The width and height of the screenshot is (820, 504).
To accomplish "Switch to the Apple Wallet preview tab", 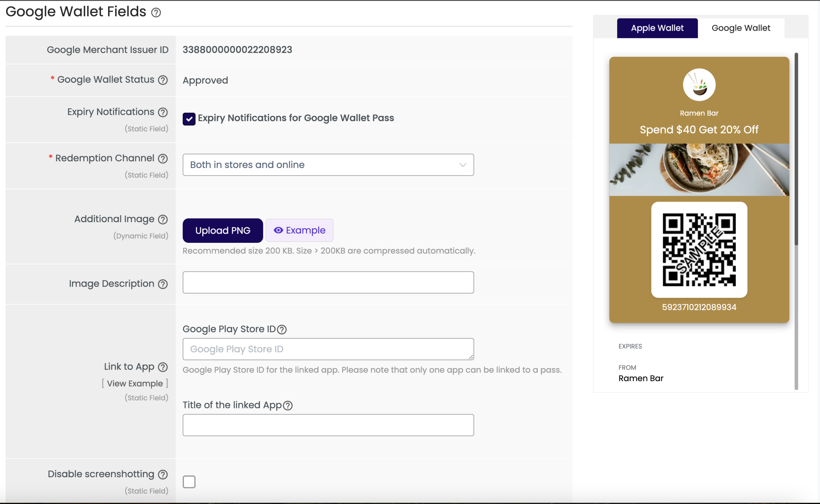I will tap(657, 28).
